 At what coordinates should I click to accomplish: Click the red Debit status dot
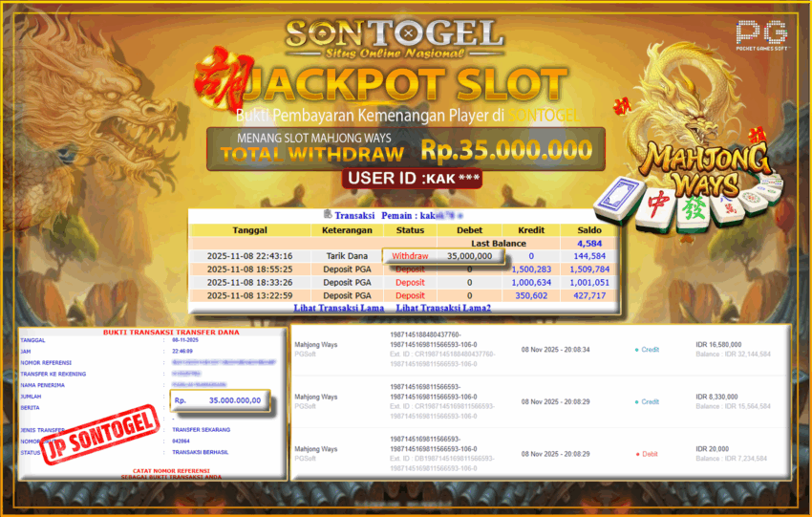(x=637, y=454)
